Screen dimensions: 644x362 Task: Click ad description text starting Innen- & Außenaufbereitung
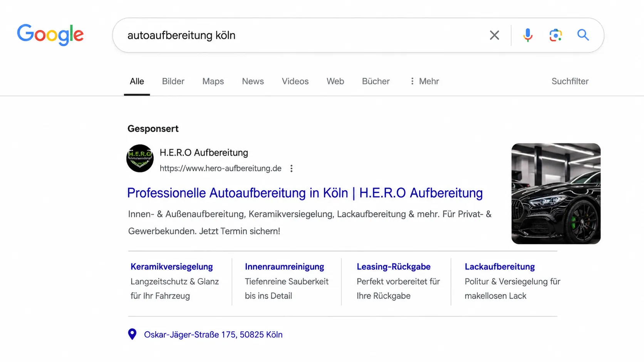point(310,222)
